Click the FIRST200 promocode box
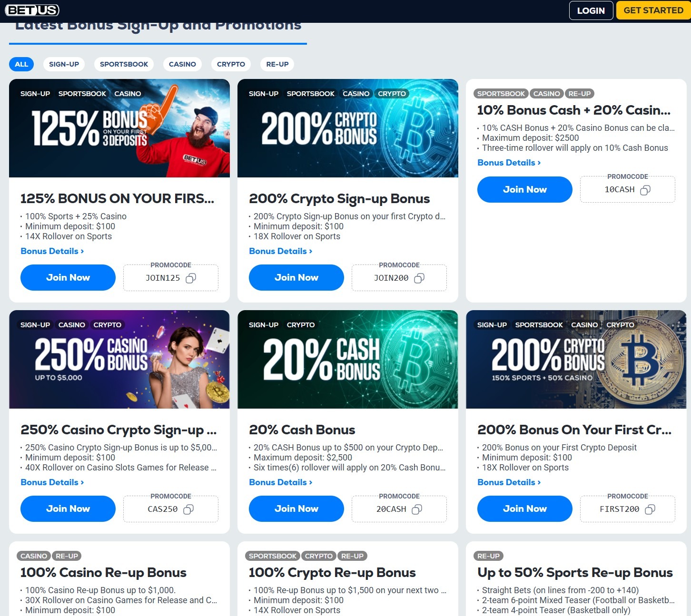The height and width of the screenshot is (616, 691). pos(628,509)
